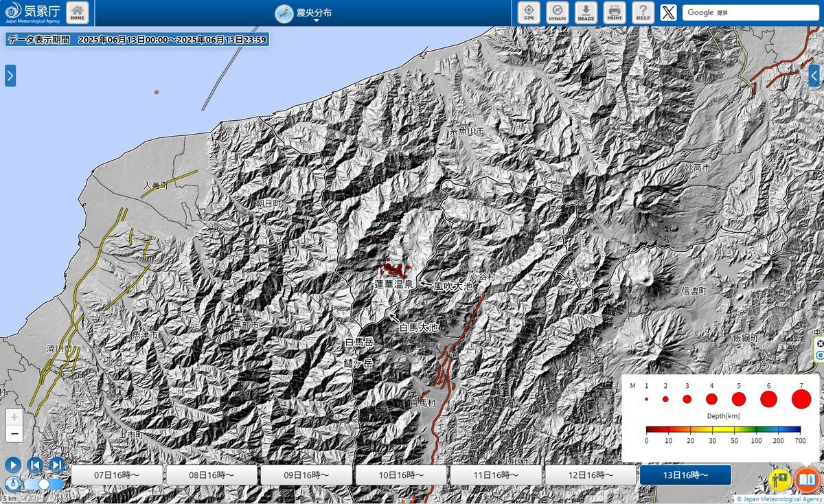Open the yellow guide person icon

point(780,479)
